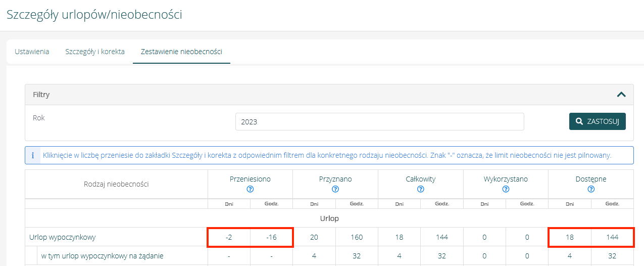Click the blue info icon in notice

[33, 156]
